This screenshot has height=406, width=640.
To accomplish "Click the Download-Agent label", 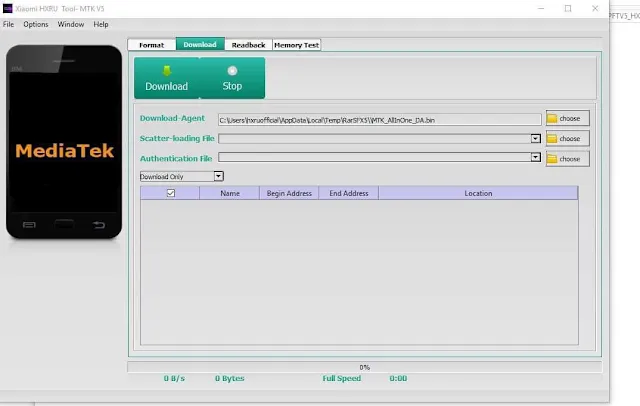I will click(x=172, y=118).
